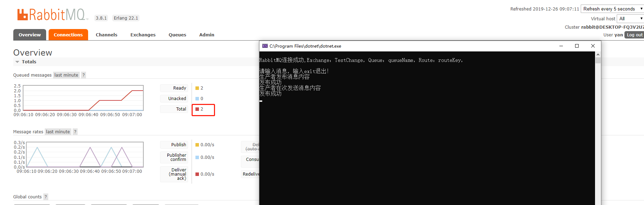The width and height of the screenshot is (644, 205).
Task: Click the Unacked blue color swatch
Action: click(x=197, y=99)
